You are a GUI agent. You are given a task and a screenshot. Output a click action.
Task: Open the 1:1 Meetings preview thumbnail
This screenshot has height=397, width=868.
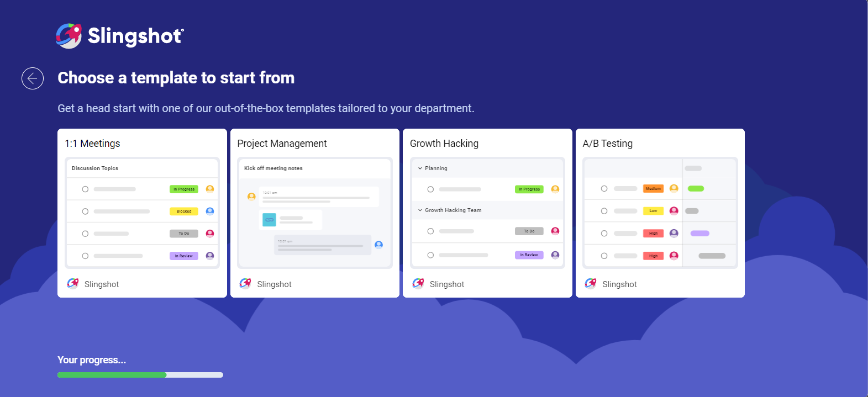[142, 213]
